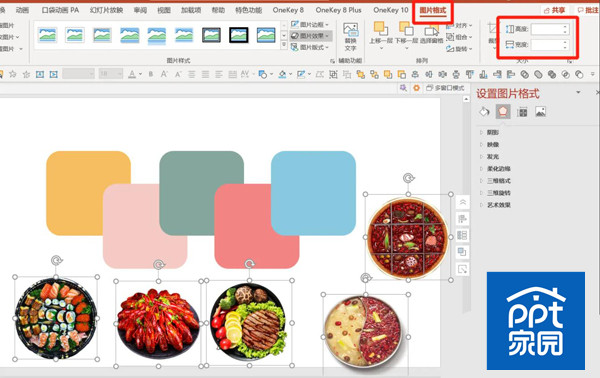Click the rotation handle above nine-grid hotpot
Viewport: 600px width, 378px height.
(x=409, y=178)
